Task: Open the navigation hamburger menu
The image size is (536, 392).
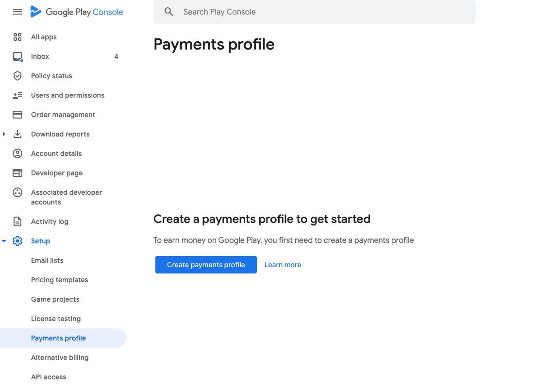Action: coord(17,12)
